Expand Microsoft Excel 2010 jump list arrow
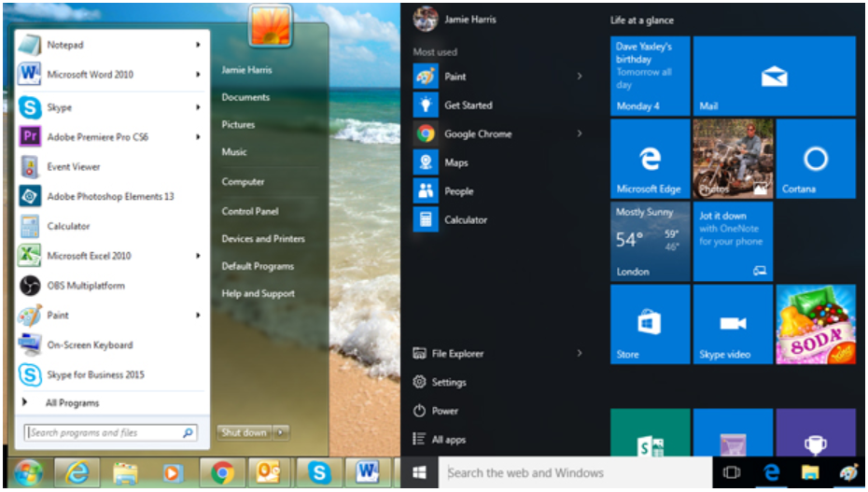 tap(198, 256)
